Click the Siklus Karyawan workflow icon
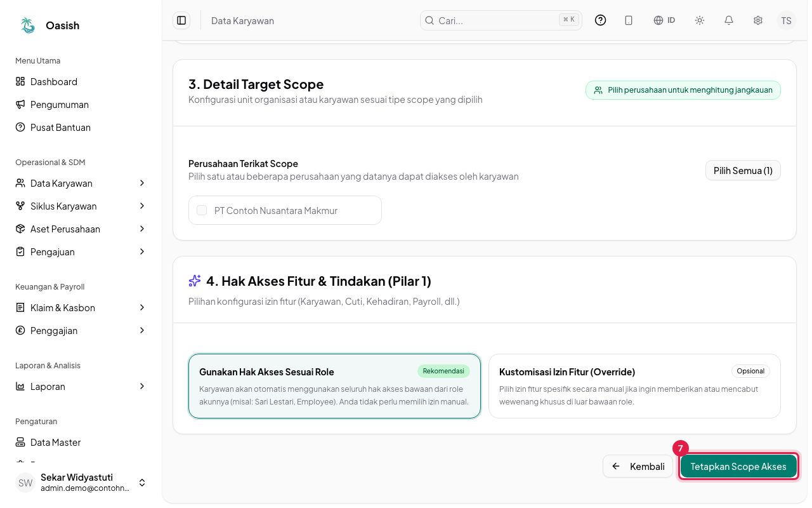Image resolution: width=812 pixels, height=508 pixels. [x=20, y=206]
